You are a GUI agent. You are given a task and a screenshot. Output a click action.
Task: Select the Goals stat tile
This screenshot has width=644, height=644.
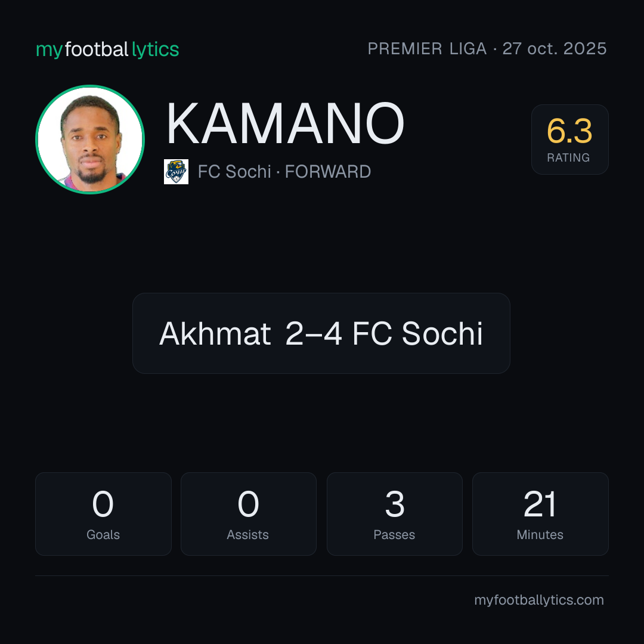[x=103, y=514]
